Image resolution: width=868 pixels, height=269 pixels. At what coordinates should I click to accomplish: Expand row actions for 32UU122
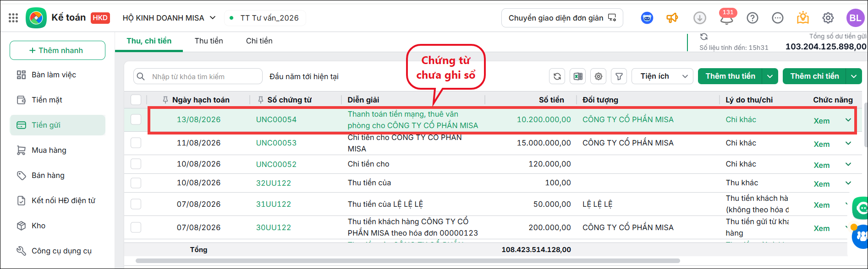[848, 183]
